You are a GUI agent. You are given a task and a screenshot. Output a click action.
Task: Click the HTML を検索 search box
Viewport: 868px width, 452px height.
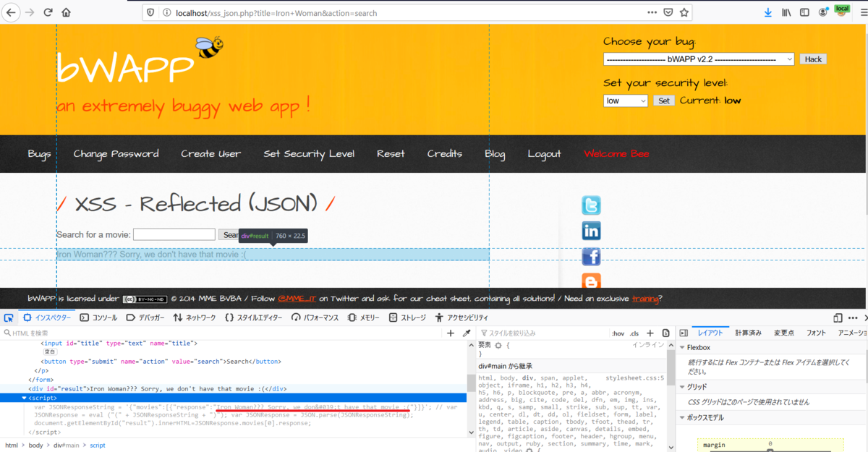point(221,333)
